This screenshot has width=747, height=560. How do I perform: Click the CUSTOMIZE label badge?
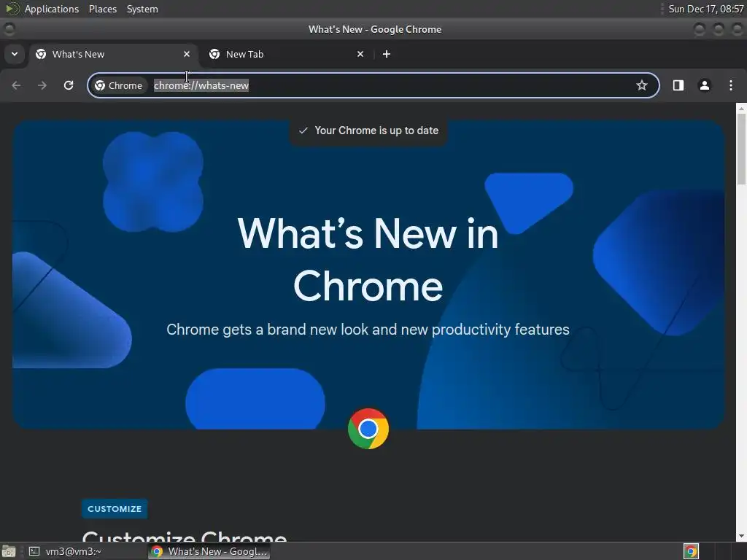[x=115, y=508]
